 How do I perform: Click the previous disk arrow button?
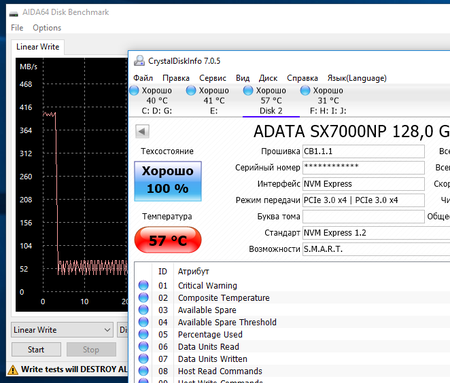pos(142,131)
